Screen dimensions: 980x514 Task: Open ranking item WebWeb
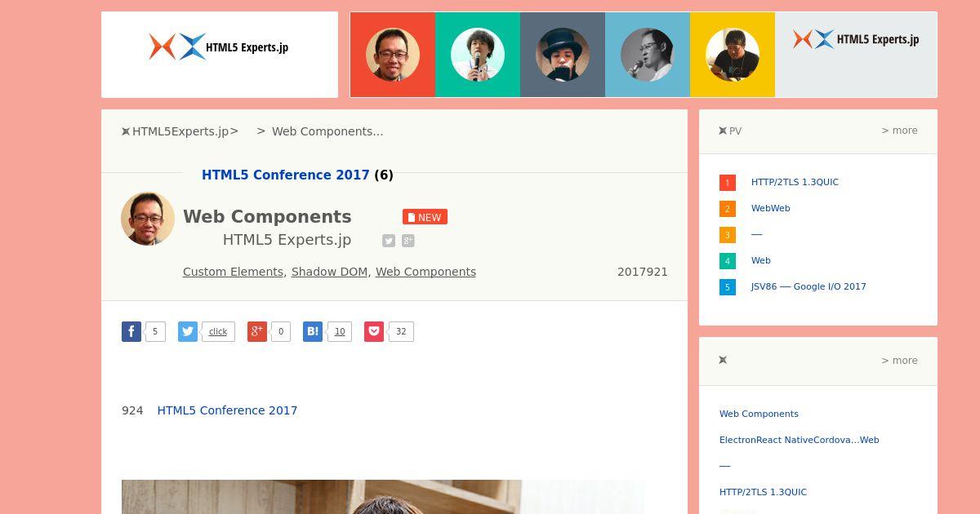771,208
